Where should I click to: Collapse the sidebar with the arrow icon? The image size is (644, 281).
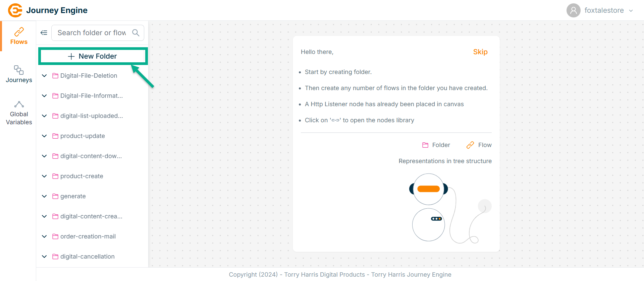coord(44,33)
